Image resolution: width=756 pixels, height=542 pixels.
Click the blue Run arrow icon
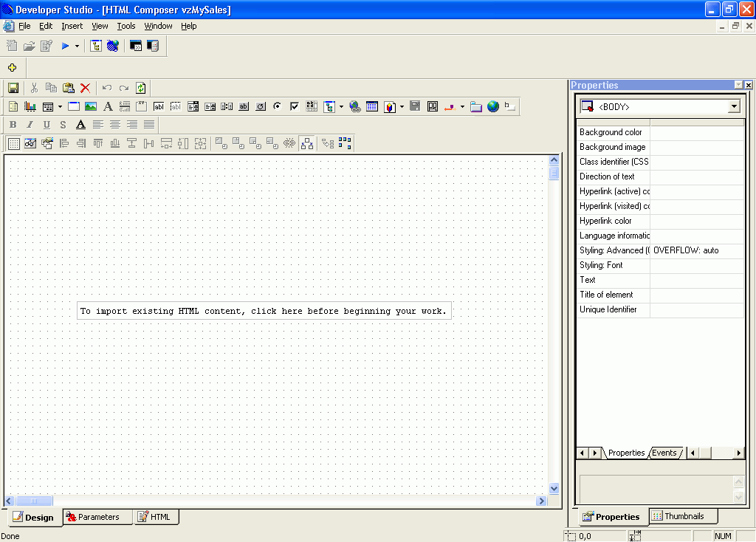[65, 46]
